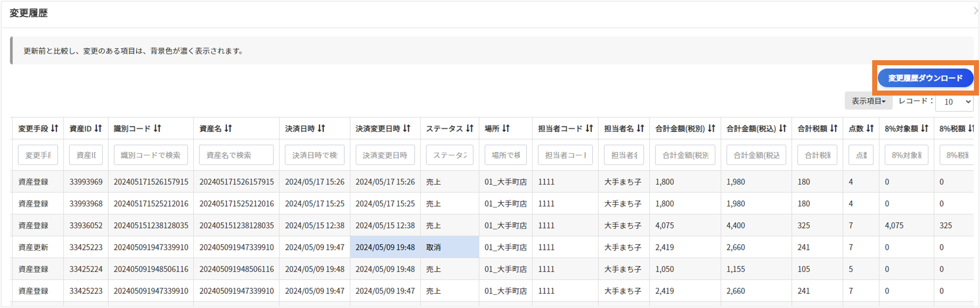The image size is (980, 308).
Task: Sort by 担当者コード column sort icon
Action: click(589, 128)
